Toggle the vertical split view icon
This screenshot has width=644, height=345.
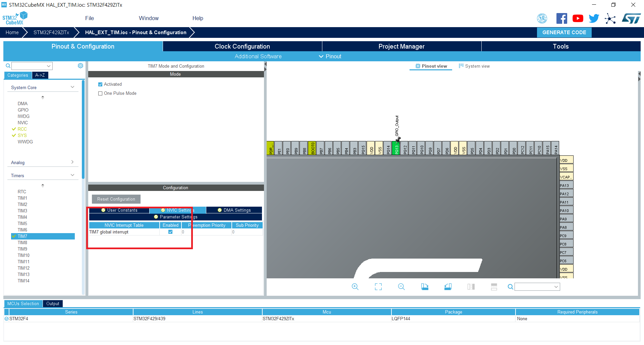471,287
